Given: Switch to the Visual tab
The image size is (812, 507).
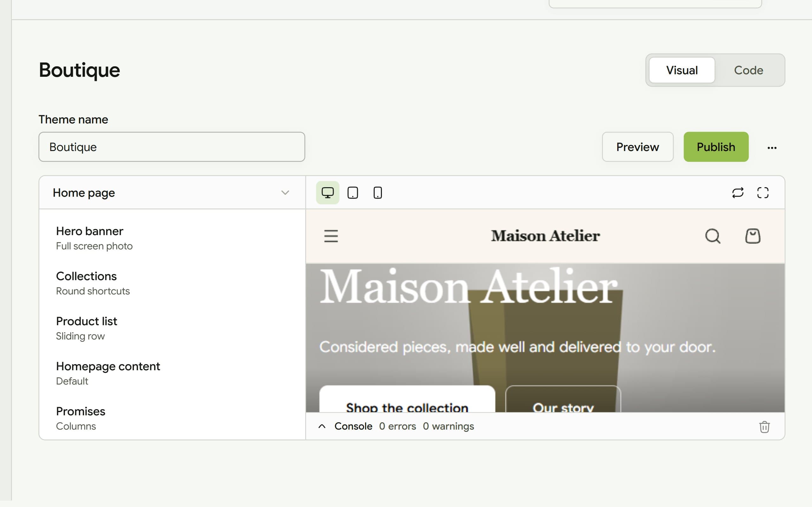Looking at the screenshot, I should pos(682,70).
